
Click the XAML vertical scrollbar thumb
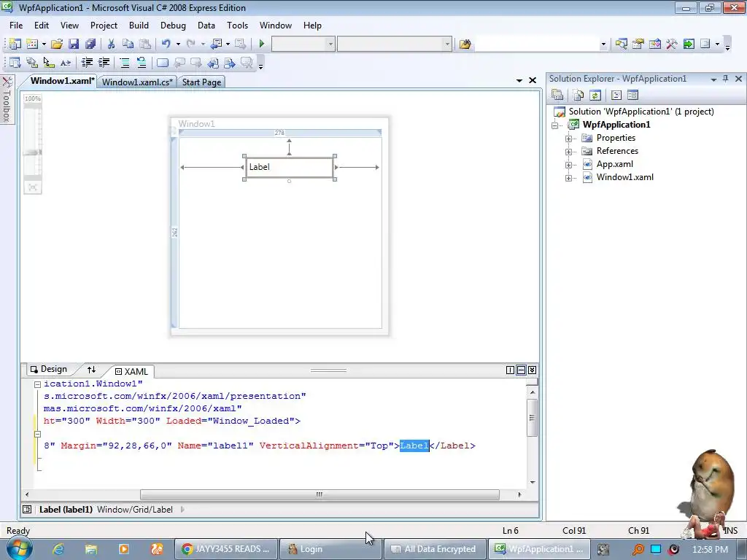click(532, 418)
